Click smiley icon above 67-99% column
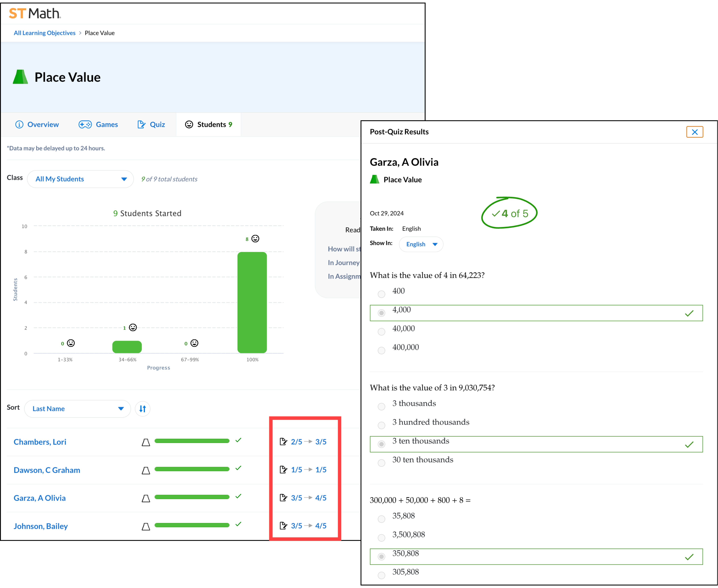 (194, 343)
